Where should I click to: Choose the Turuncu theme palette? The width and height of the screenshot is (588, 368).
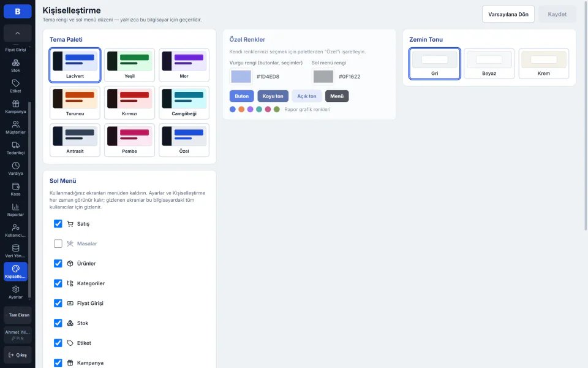75,102
